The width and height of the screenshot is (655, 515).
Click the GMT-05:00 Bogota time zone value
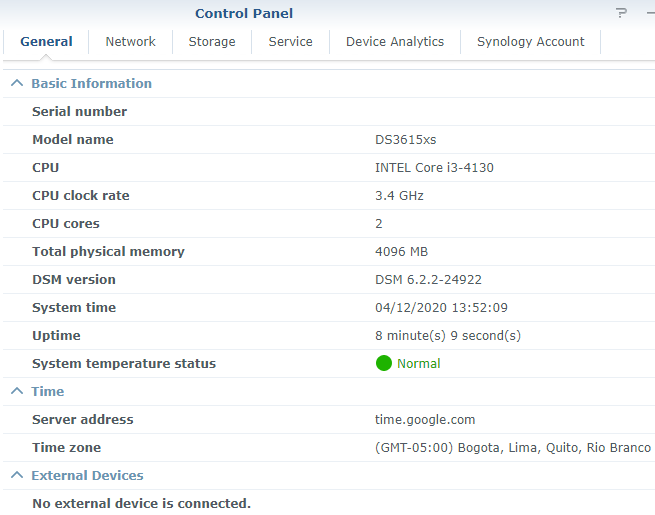(x=513, y=447)
